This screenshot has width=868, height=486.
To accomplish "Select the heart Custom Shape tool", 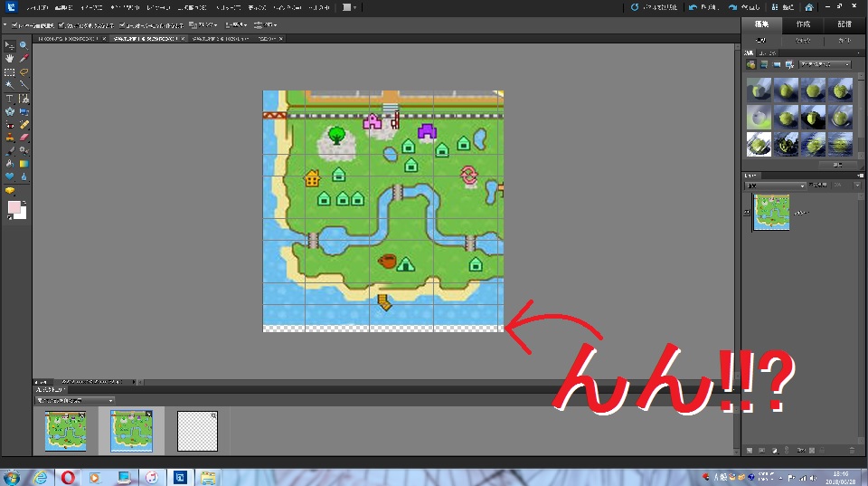I will tap(9, 176).
